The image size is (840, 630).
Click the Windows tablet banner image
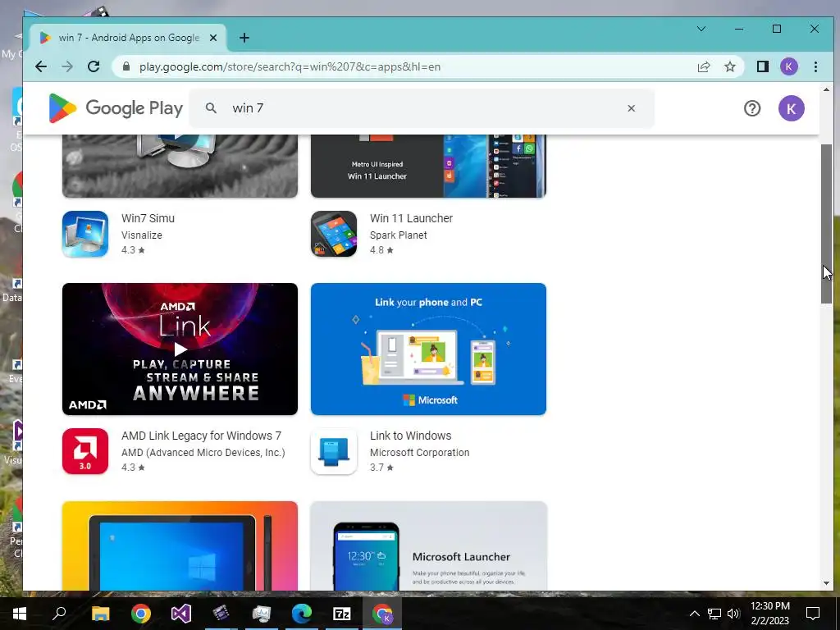[x=180, y=546]
